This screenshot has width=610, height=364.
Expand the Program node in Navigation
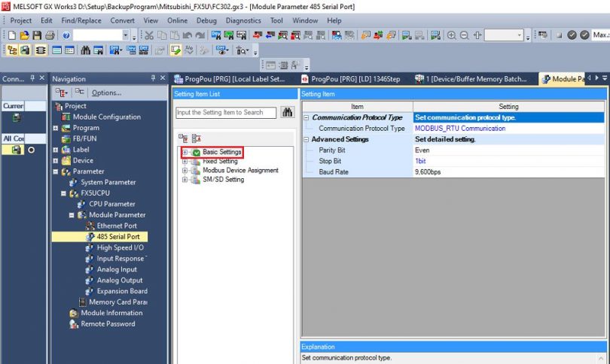[x=55, y=128]
